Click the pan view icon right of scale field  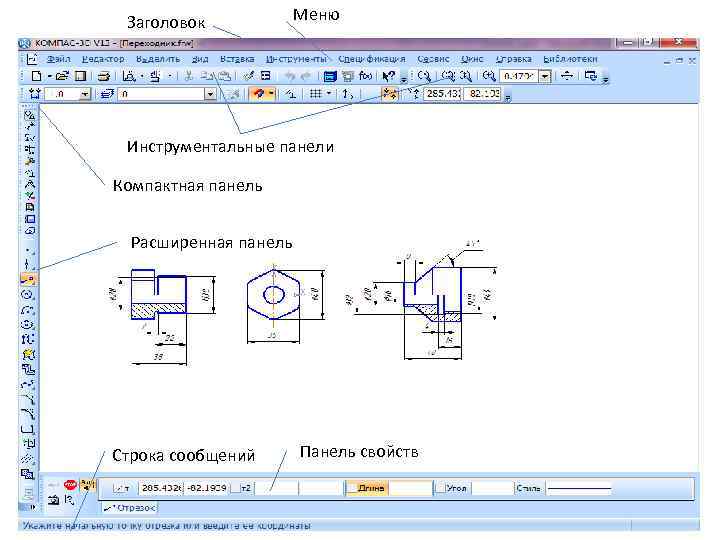[x=568, y=76]
